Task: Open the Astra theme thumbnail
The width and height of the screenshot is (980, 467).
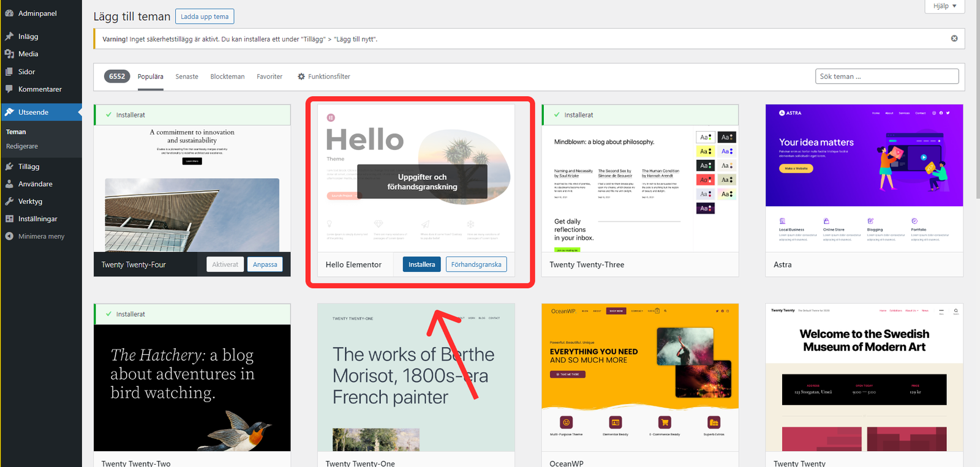Action: 864,178
